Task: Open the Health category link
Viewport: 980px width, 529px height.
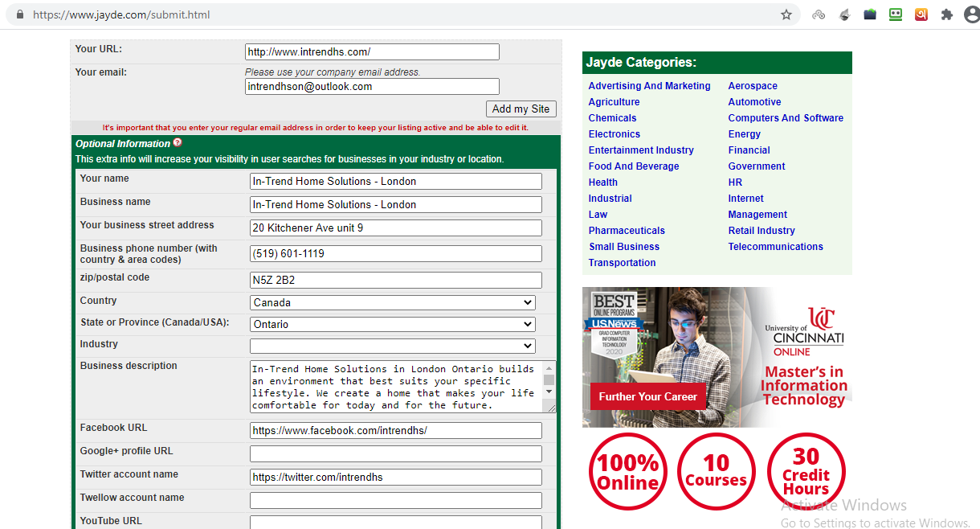Action: 602,182
